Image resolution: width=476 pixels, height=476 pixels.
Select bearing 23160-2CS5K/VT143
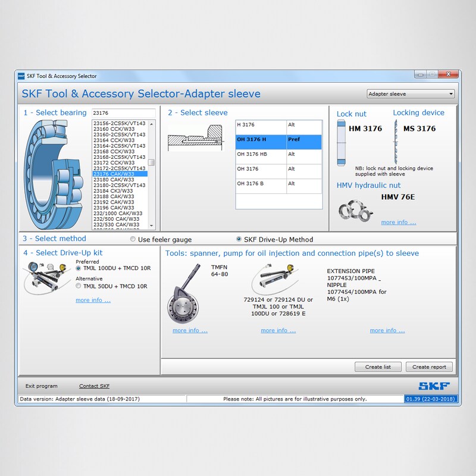(120, 134)
